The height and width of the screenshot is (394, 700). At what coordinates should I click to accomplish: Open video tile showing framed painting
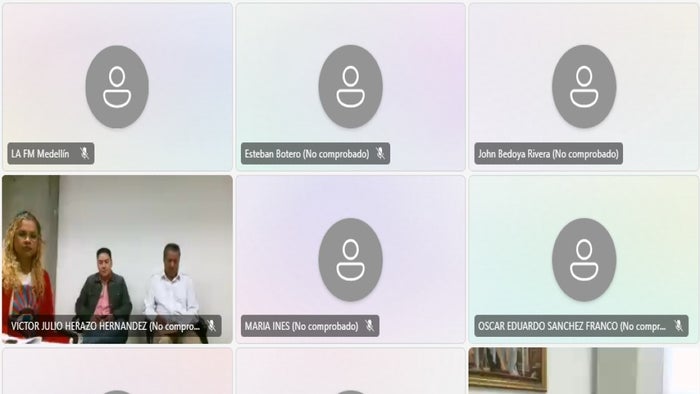tap(584, 371)
